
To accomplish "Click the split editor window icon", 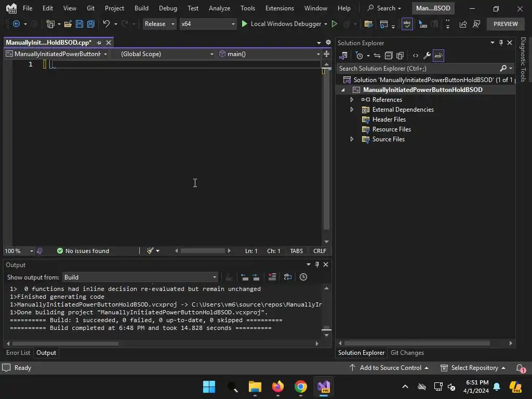I will [x=326, y=54].
